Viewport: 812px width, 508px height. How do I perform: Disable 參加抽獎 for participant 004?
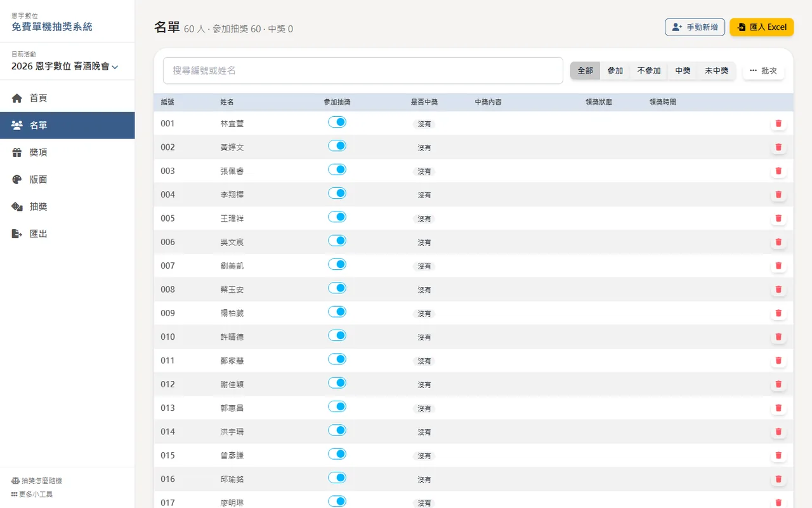point(337,193)
